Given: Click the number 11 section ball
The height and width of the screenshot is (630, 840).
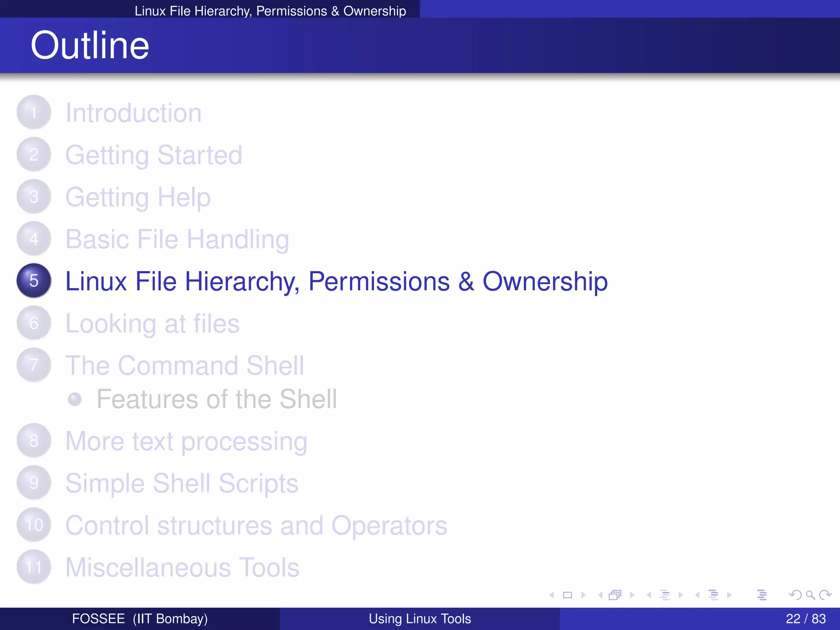Looking at the screenshot, I should click(x=34, y=567).
